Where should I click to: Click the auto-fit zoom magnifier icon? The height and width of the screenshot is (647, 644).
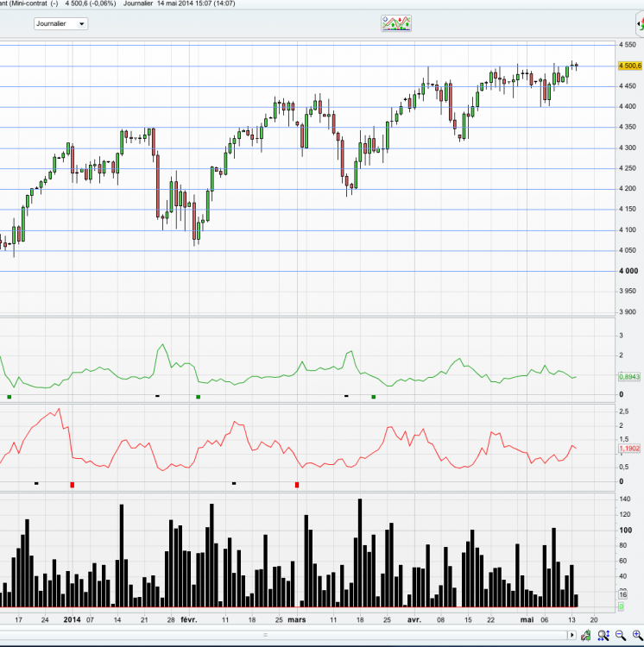(603, 636)
